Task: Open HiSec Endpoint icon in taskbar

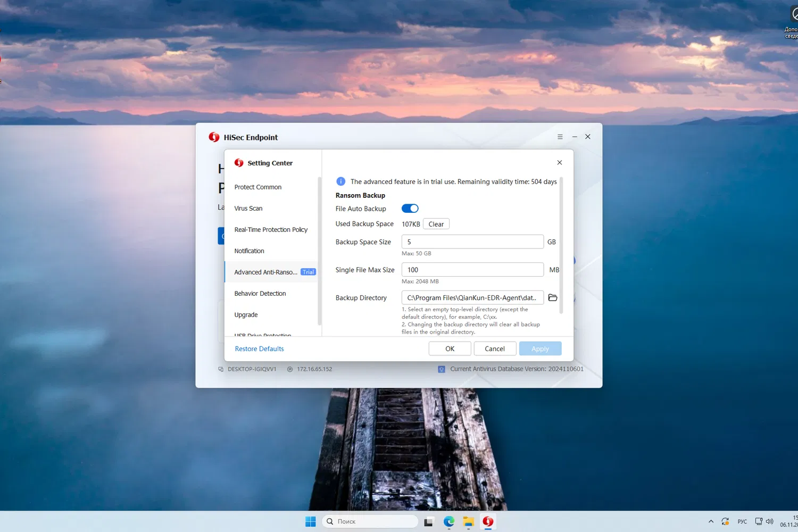Action: pos(488,521)
